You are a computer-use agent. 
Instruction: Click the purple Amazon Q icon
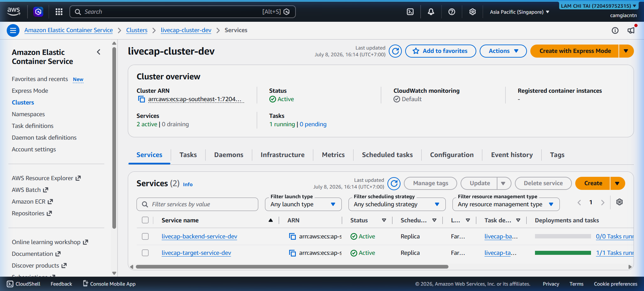point(38,12)
